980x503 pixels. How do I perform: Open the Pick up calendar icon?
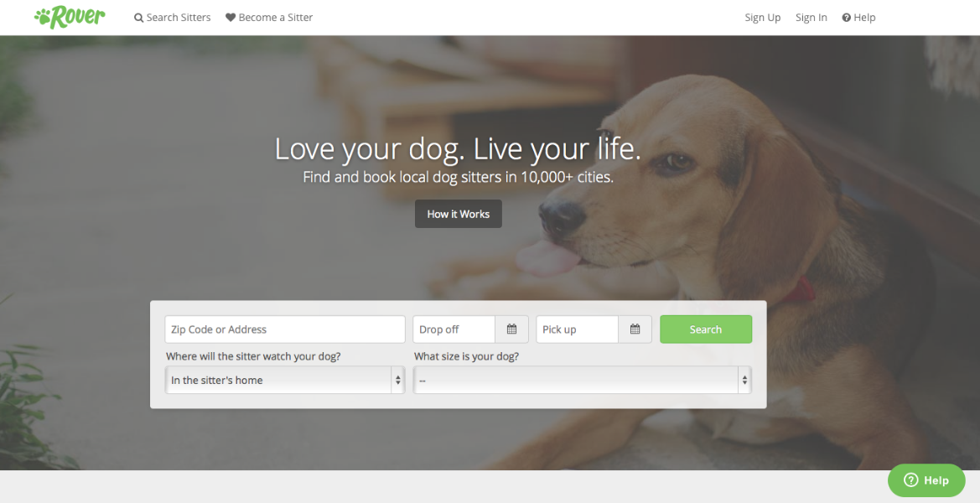pos(635,329)
